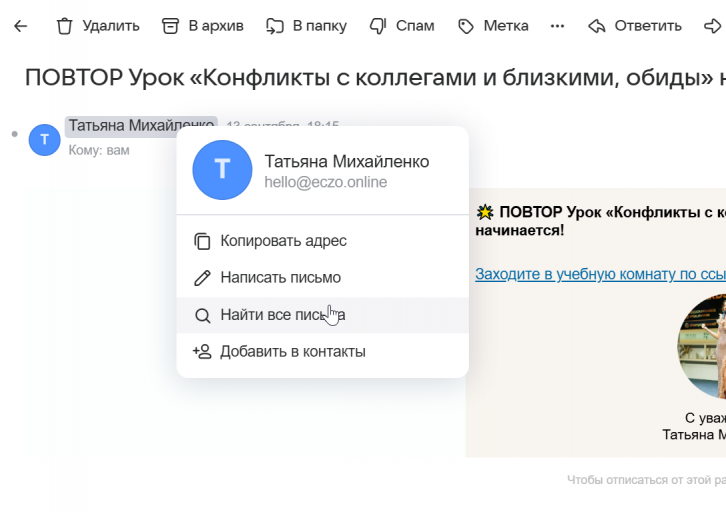Open the 'В папку' option
Screen dimensions: 726x512
320,26
